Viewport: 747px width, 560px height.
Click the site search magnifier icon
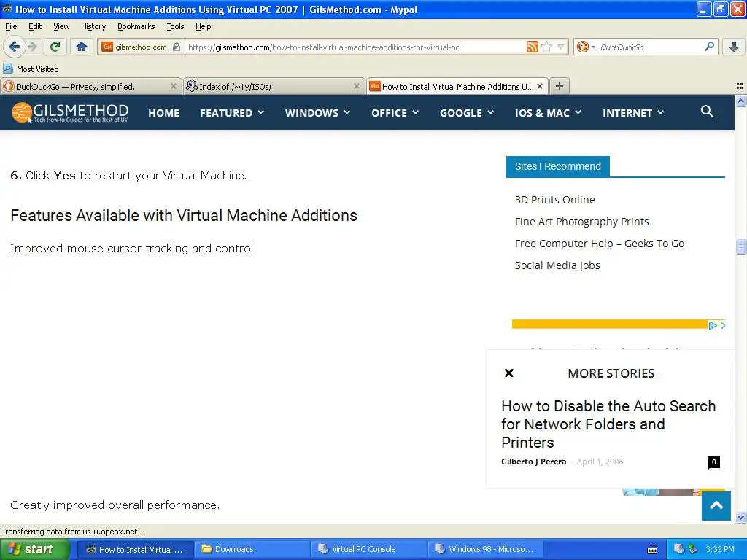pyautogui.click(x=707, y=112)
